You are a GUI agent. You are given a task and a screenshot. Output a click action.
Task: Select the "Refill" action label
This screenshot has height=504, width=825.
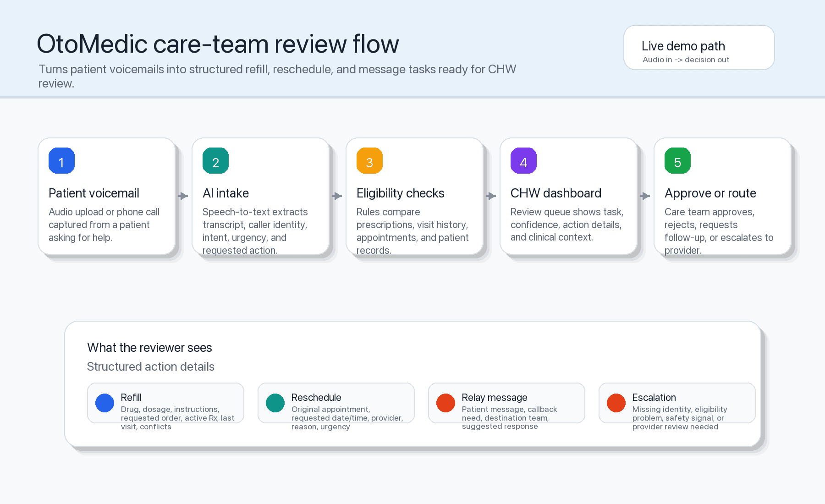coord(131,397)
